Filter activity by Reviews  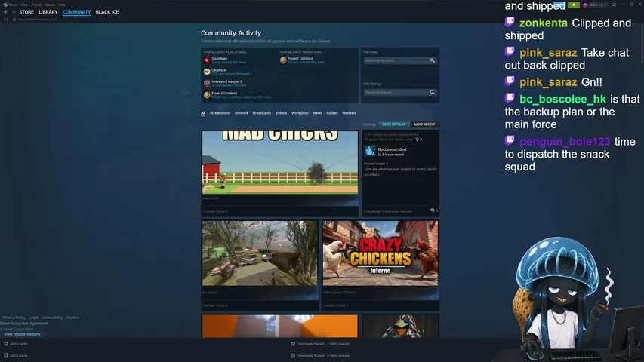[x=349, y=113]
